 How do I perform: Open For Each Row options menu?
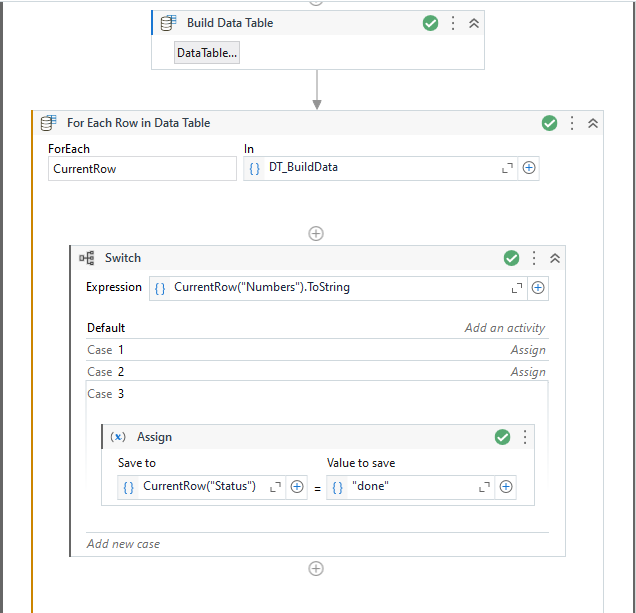pyautogui.click(x=572, y=123)
